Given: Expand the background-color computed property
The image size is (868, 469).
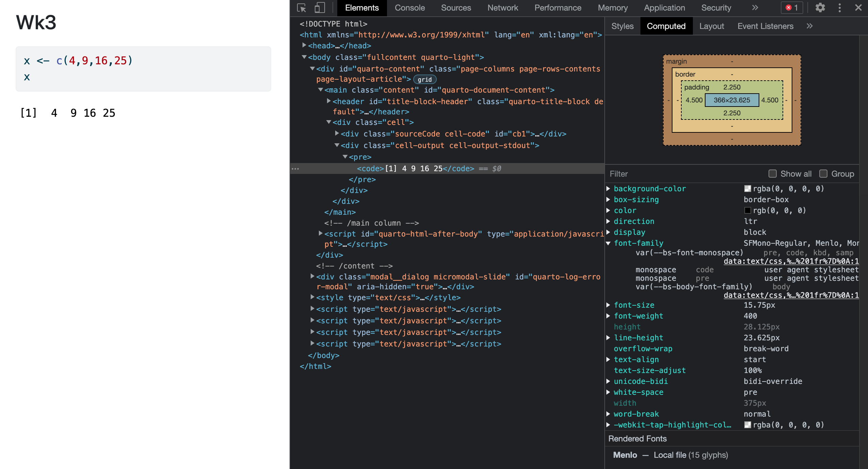Looking at the screenshot, I should 608,189.
